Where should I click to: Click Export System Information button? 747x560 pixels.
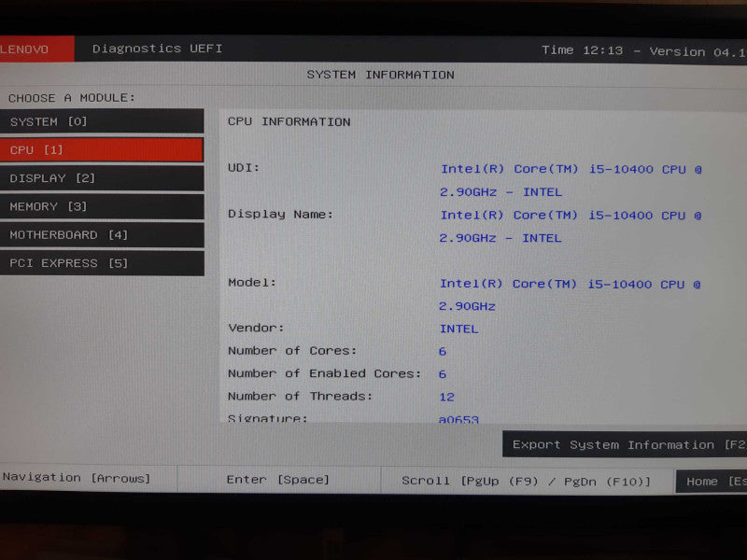625,445
